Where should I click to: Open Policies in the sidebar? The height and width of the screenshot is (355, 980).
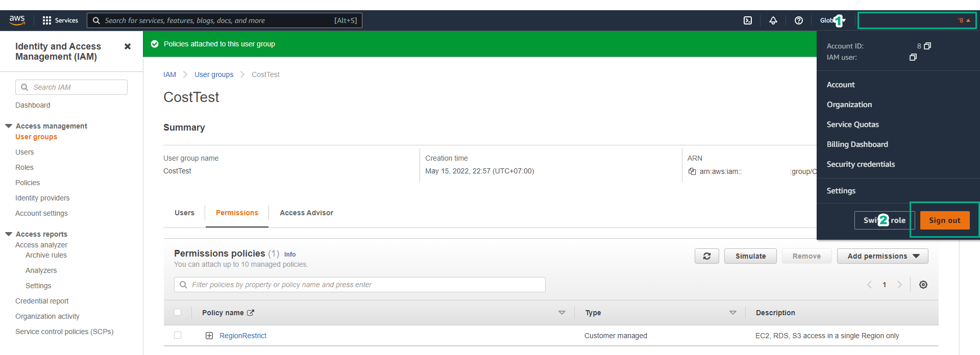pyautogui.click(x=28, y=183)
